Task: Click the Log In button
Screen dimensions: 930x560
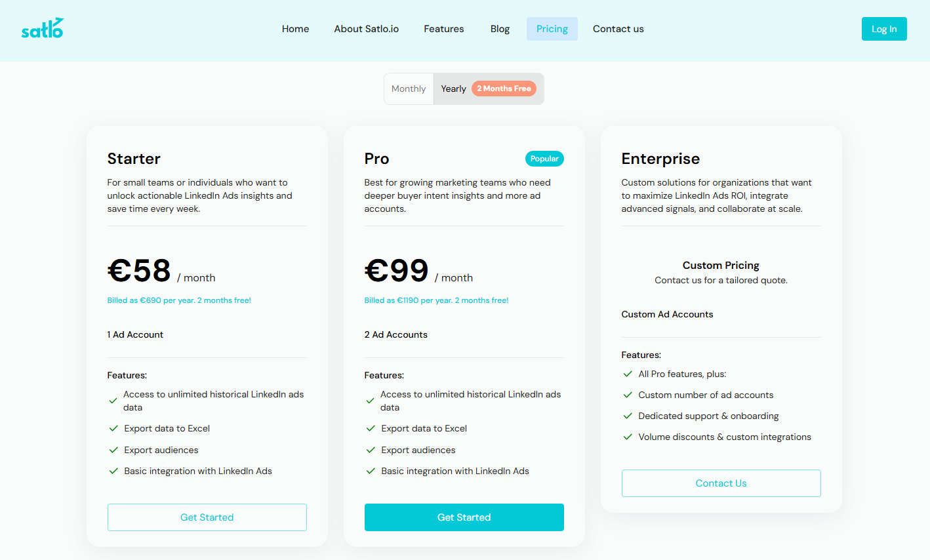Action: point(884,28)
